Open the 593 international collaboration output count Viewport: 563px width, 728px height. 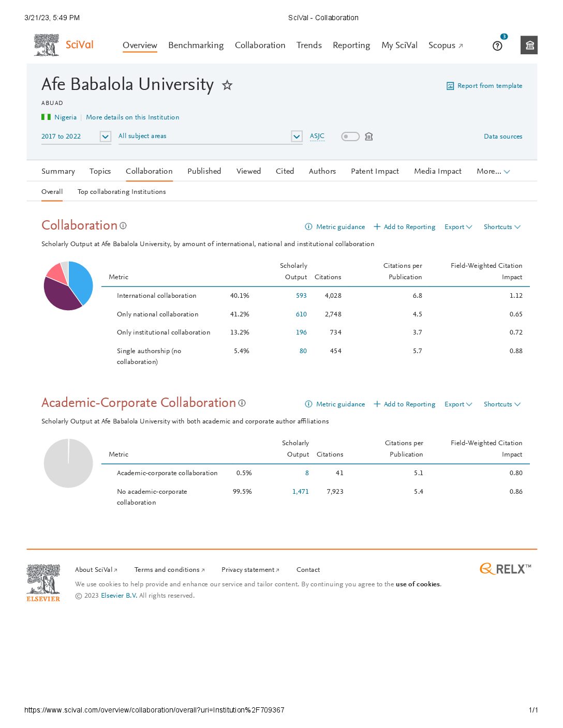pos(301,296)
